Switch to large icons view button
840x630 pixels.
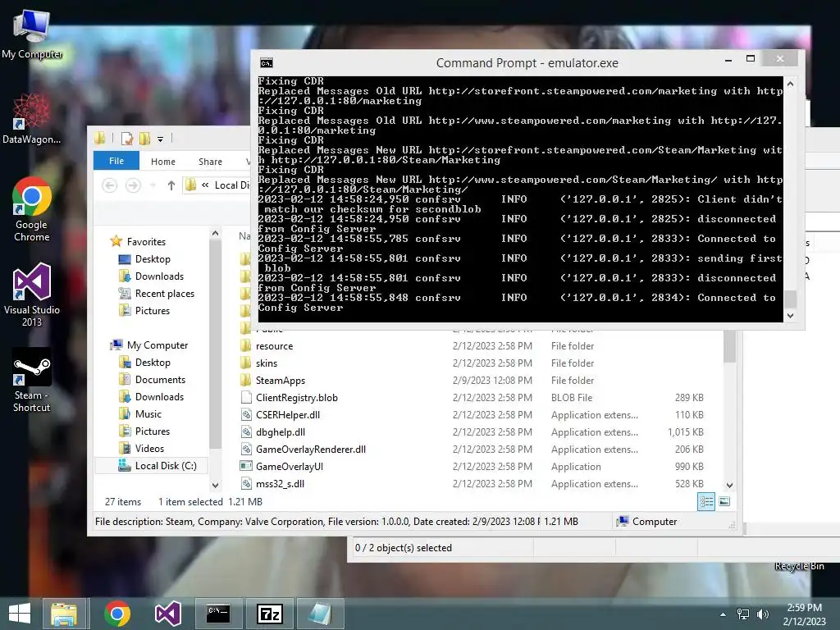(x=724, y=502)
